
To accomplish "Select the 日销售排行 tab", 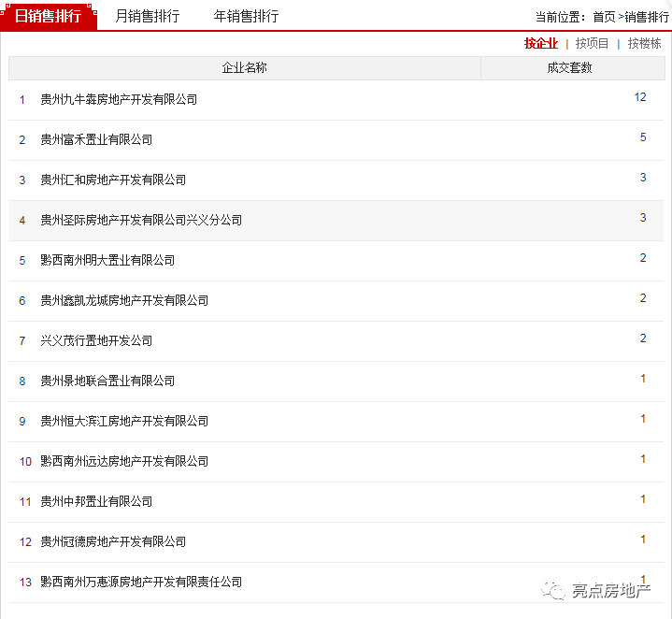I will [x=49, y=16].
